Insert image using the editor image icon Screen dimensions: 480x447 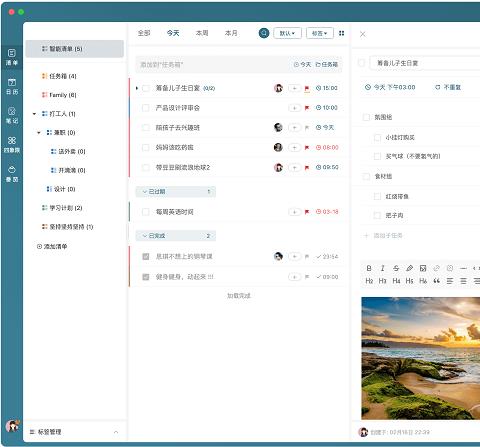(423, 268)
